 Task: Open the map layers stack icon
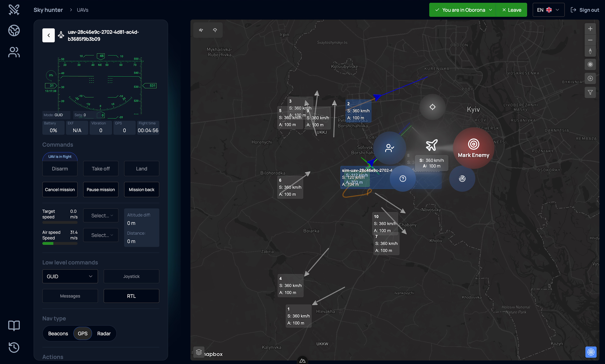click(x=199, y=352)
